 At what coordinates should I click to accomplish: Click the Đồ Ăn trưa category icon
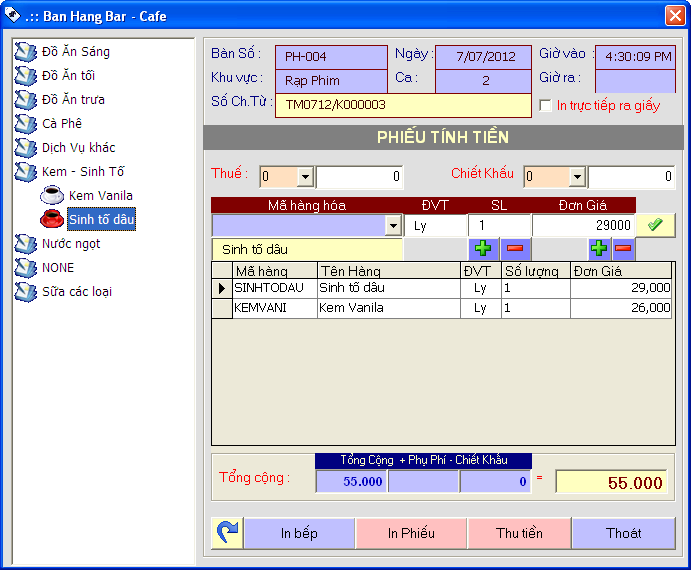(26, 100)
